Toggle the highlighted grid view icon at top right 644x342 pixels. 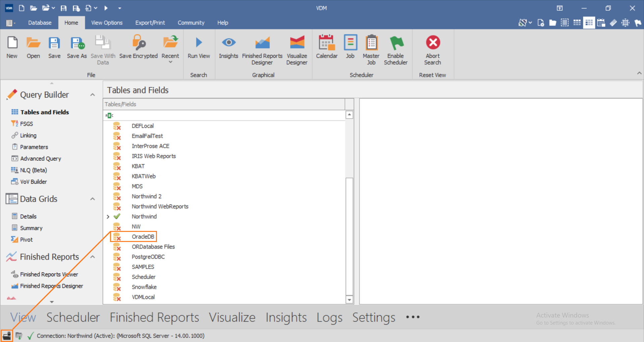coord(589,23)
